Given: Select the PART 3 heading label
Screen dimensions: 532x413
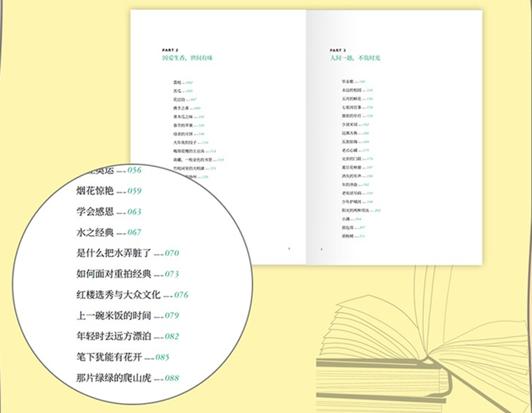Looking at the screenshot, I should (333, 48).
